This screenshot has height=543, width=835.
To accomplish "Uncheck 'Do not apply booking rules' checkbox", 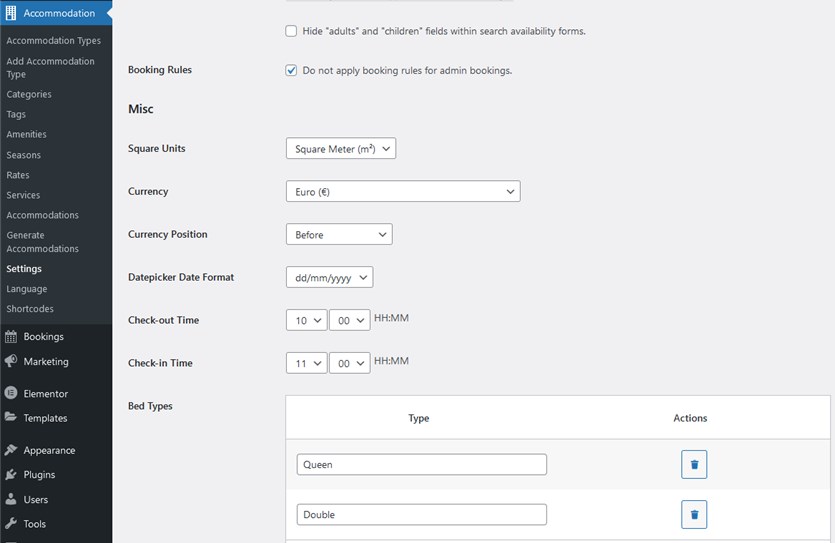I will point(291,70).
